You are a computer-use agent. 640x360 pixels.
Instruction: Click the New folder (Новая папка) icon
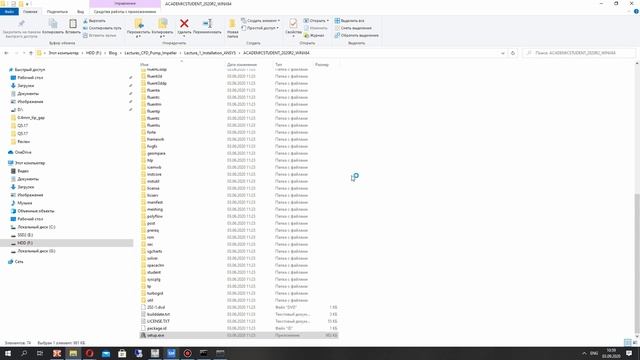[232, 24]
